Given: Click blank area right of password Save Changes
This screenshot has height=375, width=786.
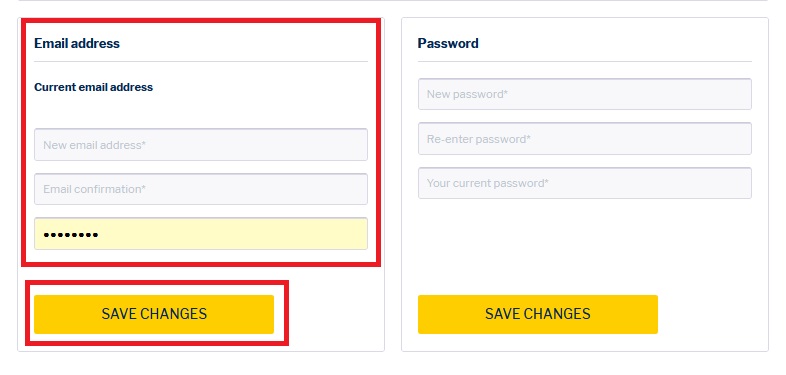Looking at the screenshot, I should 712,314.
